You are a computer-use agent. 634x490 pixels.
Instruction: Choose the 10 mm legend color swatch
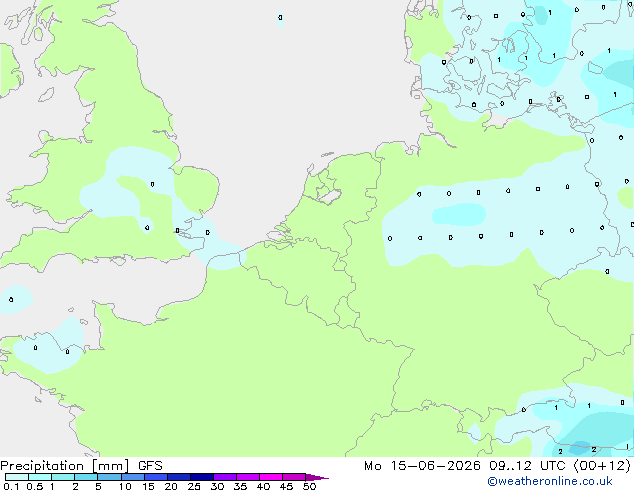coord(132,477)
